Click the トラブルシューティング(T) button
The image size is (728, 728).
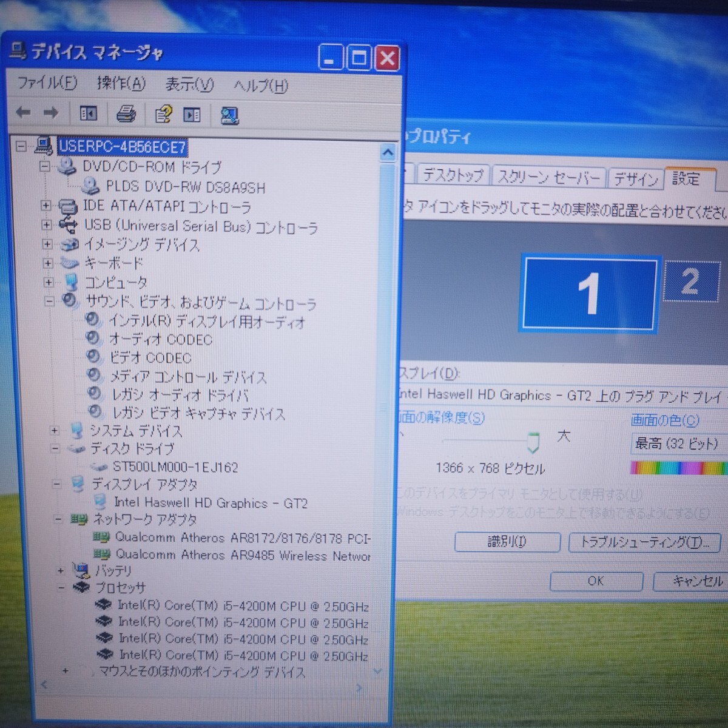(x=644, y=542)
